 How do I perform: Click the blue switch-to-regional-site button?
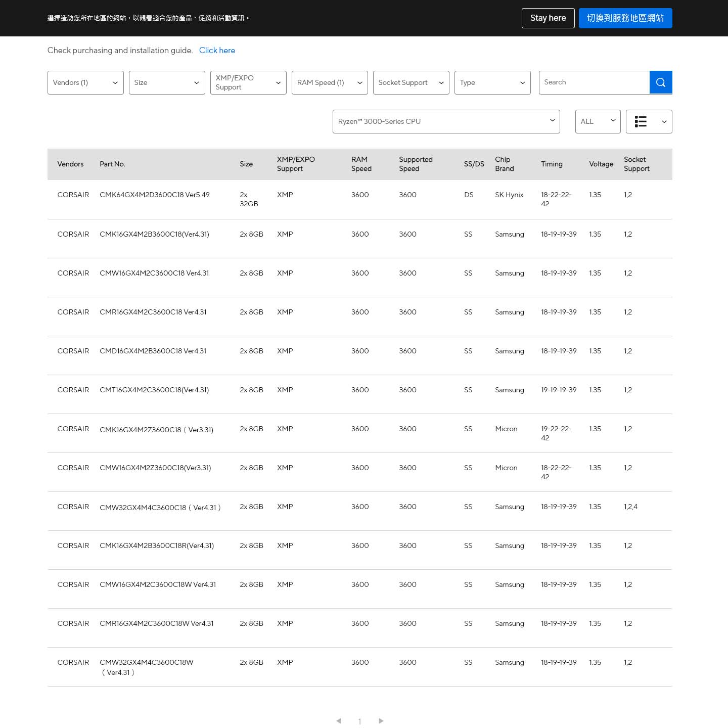pyautogui.click(x=625, y=18)
